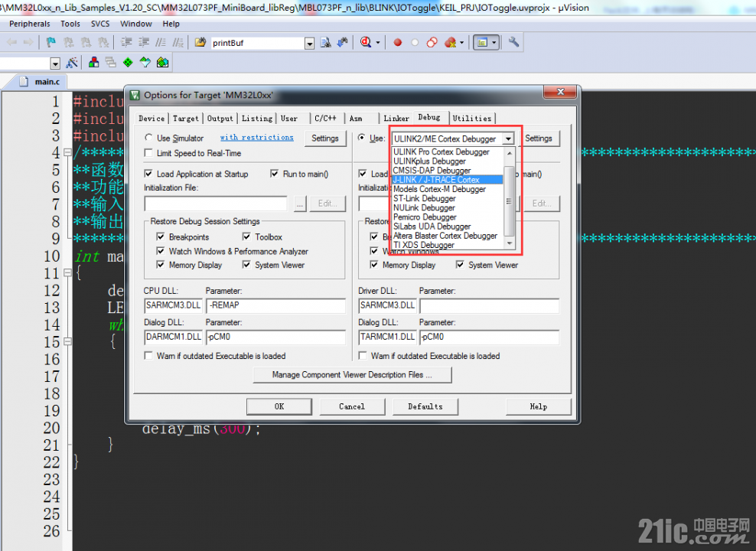This screenshot has height=551, width=756.
Task: Comment selection using the comment icon
Action: point(161,42)
